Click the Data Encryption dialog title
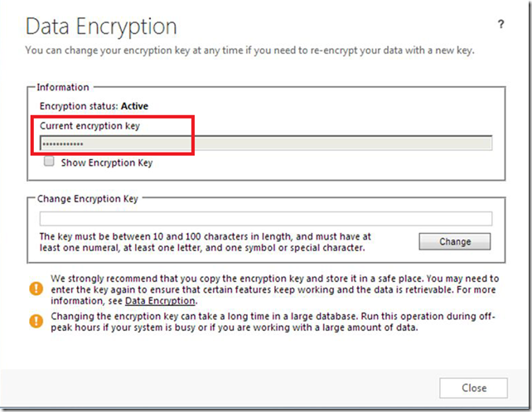This screenshot has width=532, height=412. tap(101, 27)
